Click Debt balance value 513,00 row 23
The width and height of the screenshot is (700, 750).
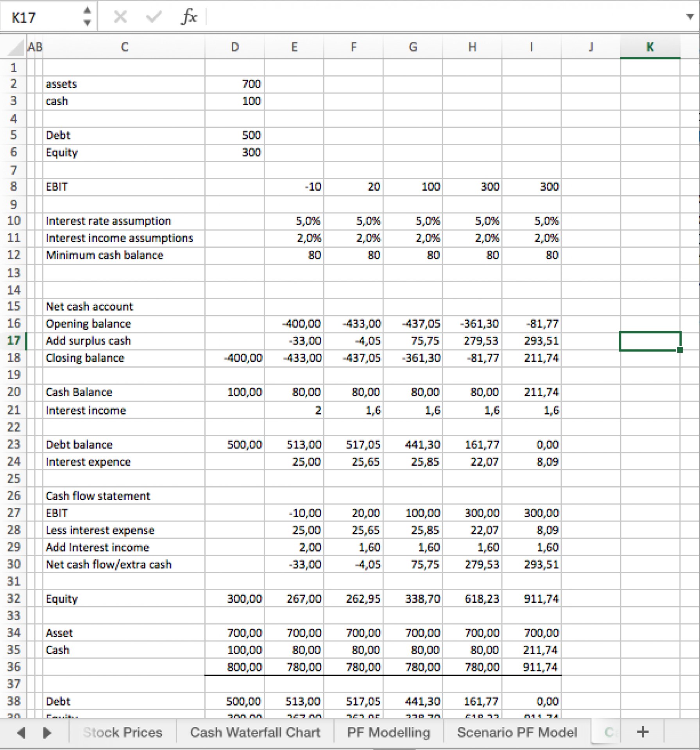pyautogui.click(x=294, y=445)
